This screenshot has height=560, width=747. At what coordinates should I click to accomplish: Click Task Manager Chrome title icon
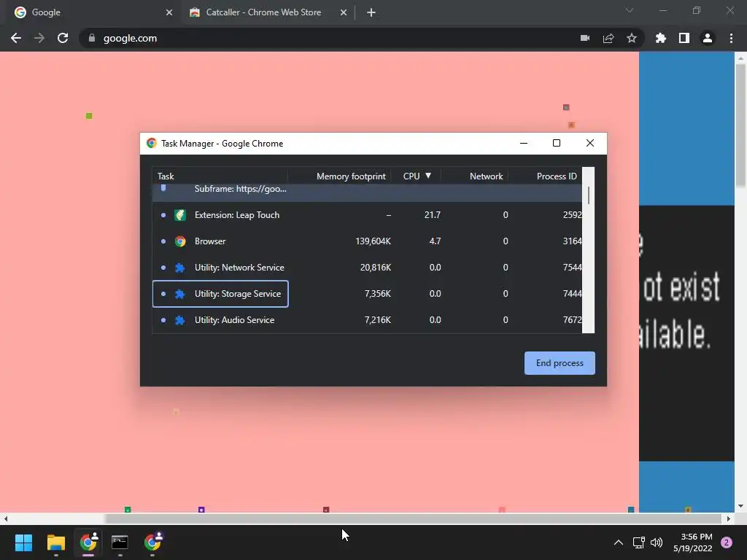click(x=152, y=144)
